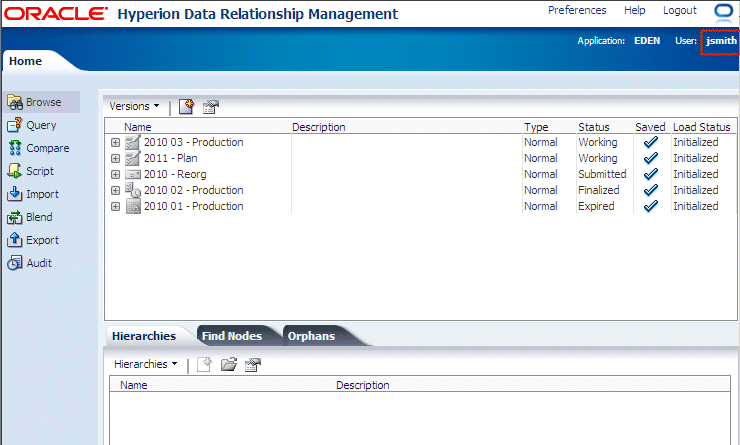The height and width of the screenshot is (445, 740).
Task: Open the Versions dropdown menu
Action: coord(135,106)
